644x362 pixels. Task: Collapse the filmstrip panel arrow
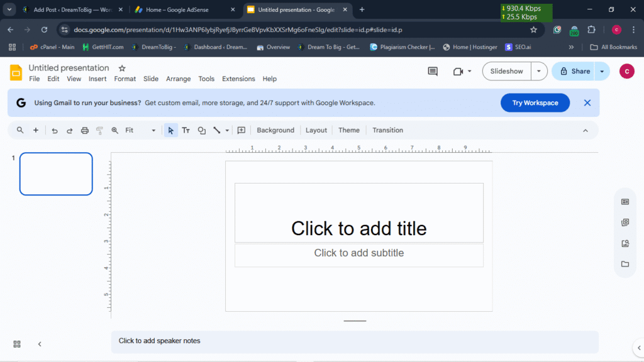[x=40, y=344]
